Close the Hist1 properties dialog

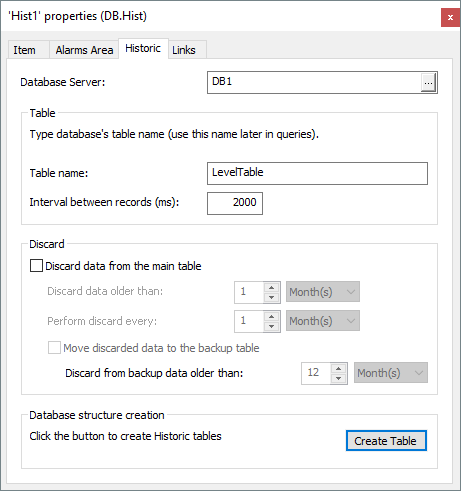click(x=450, y=17)
